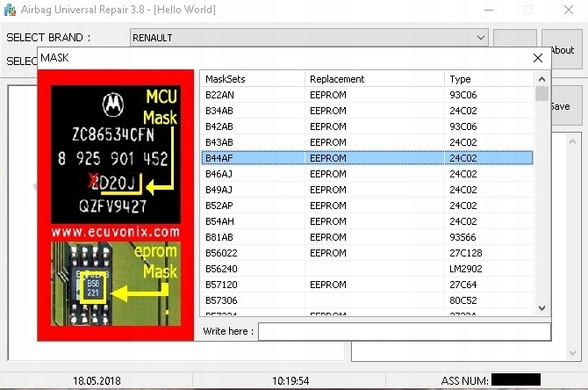The width and height of the screenshot is (588, 390).
Task: Select the B42AB mask set
Action: point(367,126)
